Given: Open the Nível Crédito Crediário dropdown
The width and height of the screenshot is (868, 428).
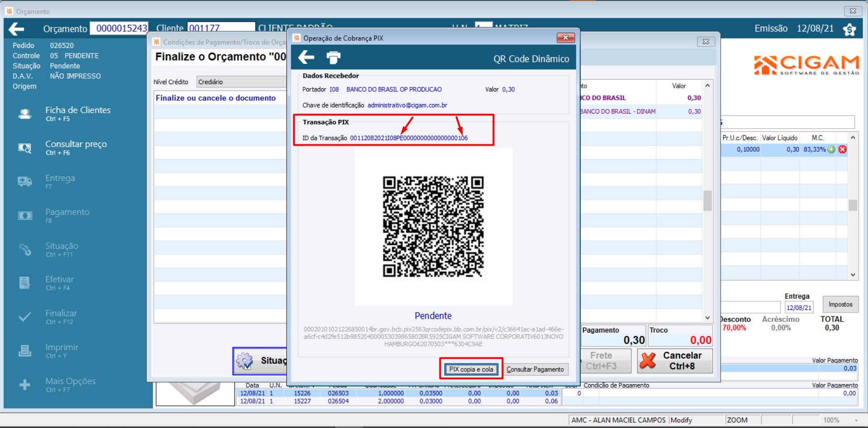Looking at the screenshot, I should pyautogui.click(x=242, y=82).
